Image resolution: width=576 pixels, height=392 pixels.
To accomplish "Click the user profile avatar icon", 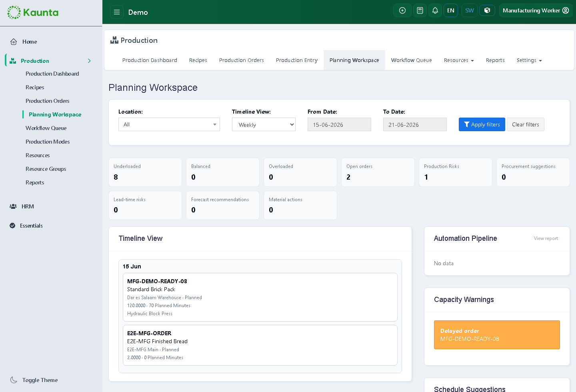I will point(566,10).
